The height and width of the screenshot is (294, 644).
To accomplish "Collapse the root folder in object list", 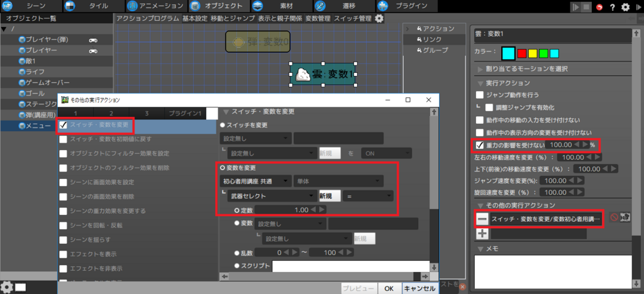I will click(4, 29).
